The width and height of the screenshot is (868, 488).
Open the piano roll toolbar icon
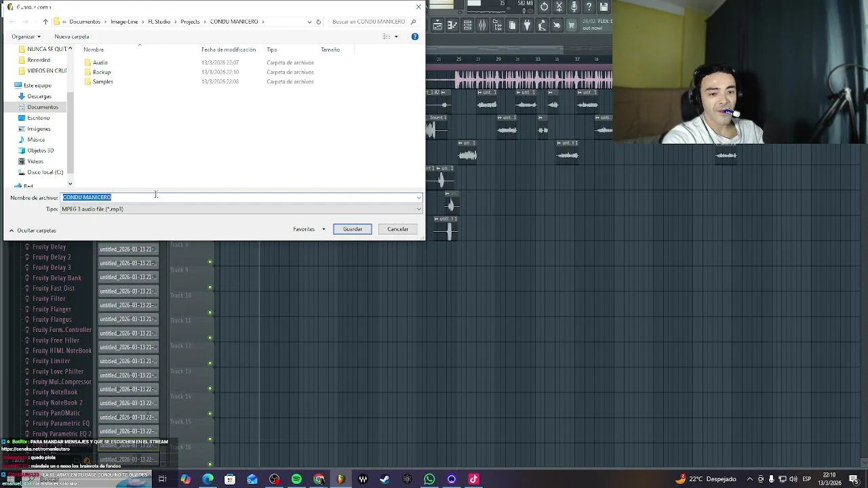tap(452, 25)
